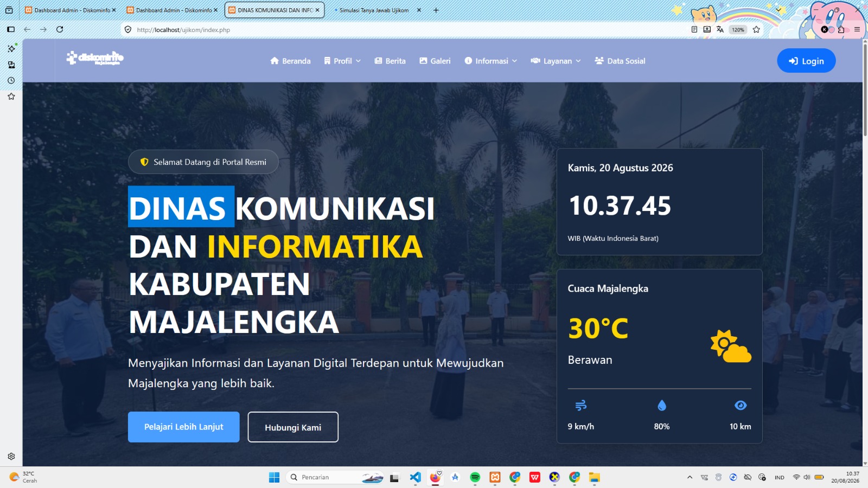This screenshot has width=868, height=488.
Task: Open the taskbar weather widget 32°C Cerah
Action: [23, 477]
